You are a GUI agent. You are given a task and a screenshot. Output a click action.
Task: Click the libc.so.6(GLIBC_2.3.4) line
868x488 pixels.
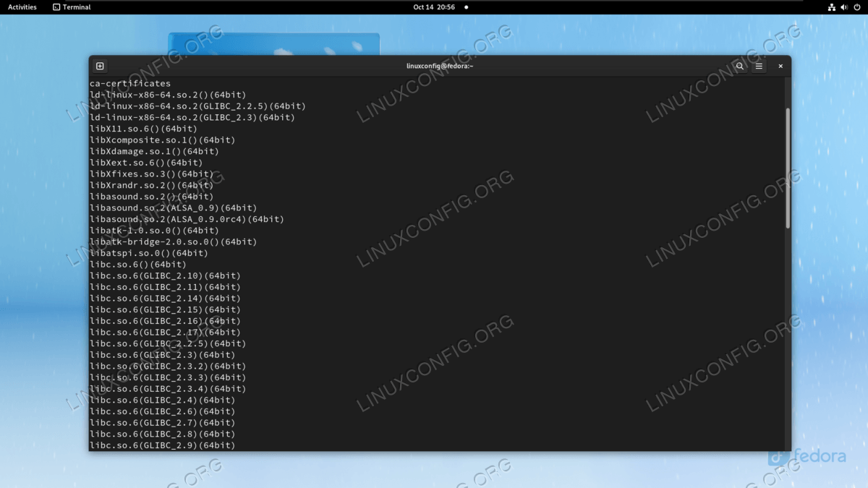tap(168, 389)
